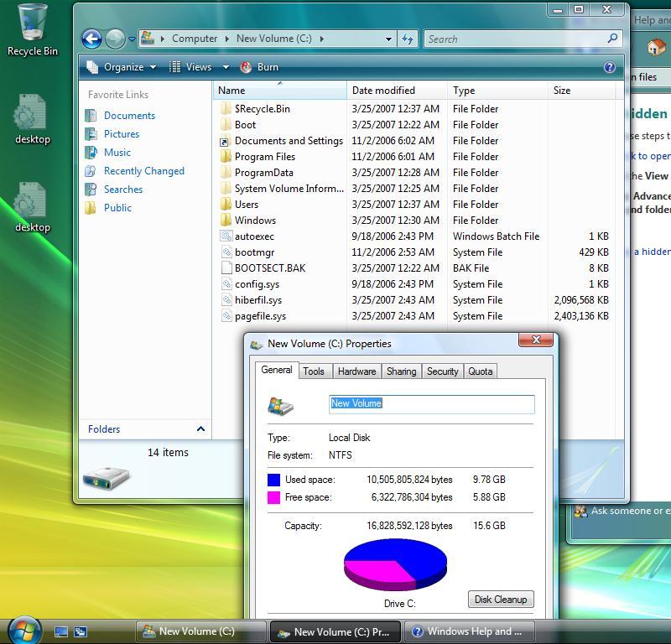Select Documents and Settings shortcut icon
Screen dimensions: 671x644
[225, 141]
